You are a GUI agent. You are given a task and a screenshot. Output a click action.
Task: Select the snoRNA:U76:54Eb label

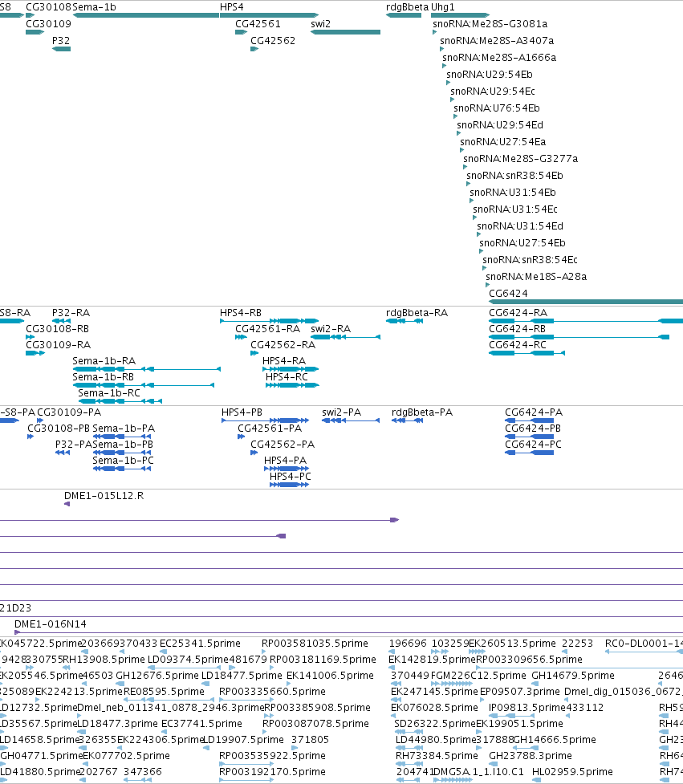tap(497, 108)
